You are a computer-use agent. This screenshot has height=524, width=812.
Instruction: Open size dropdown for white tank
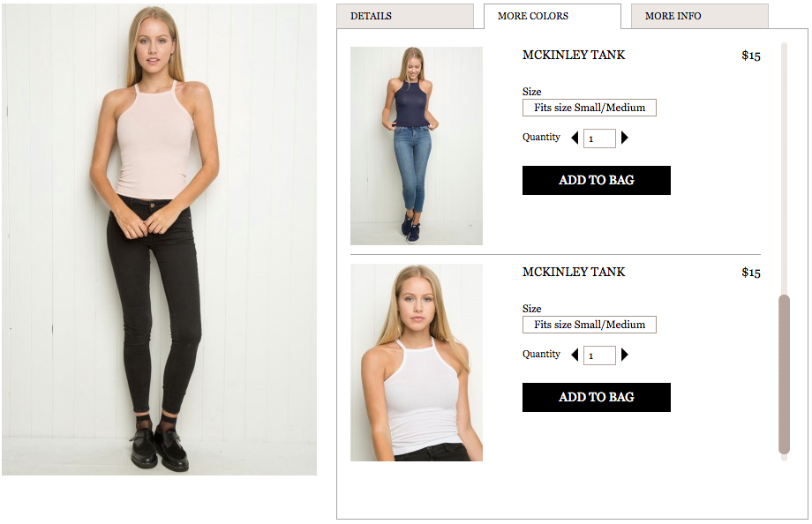tap(590, 325)
